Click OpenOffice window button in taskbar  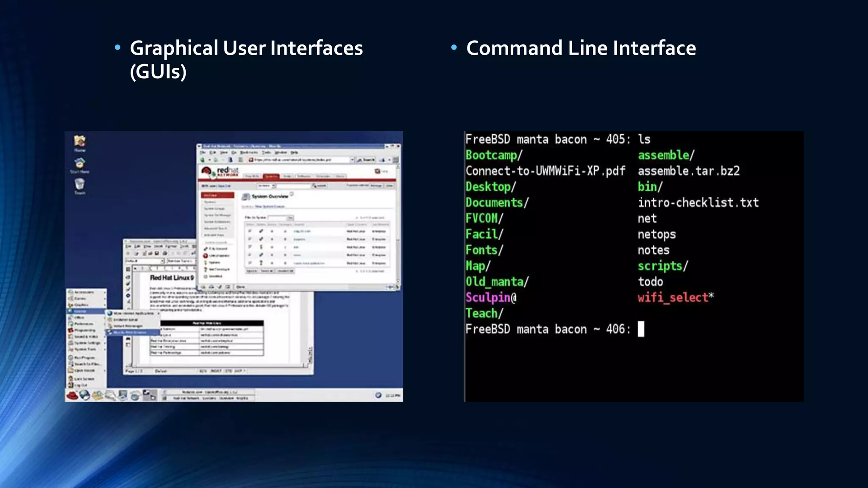click(x=209, y=392)
